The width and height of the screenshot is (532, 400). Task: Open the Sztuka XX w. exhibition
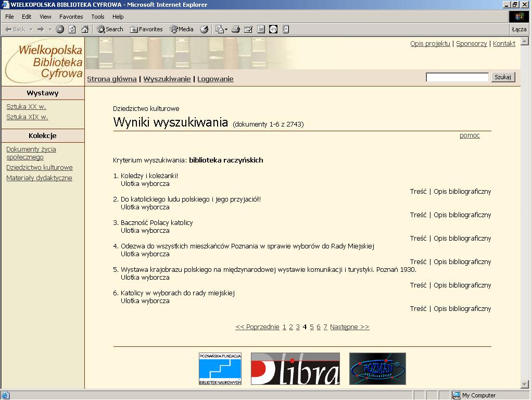point(26,107)
